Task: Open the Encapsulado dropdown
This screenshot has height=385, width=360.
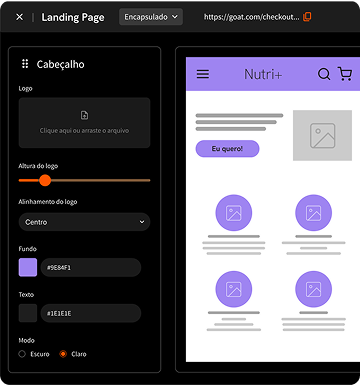Action: [151, 17]
